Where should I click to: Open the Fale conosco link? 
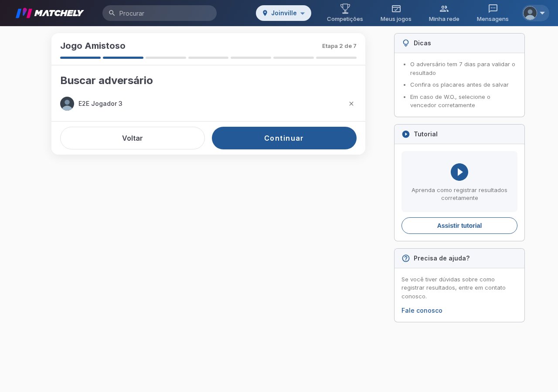point(422,311)
